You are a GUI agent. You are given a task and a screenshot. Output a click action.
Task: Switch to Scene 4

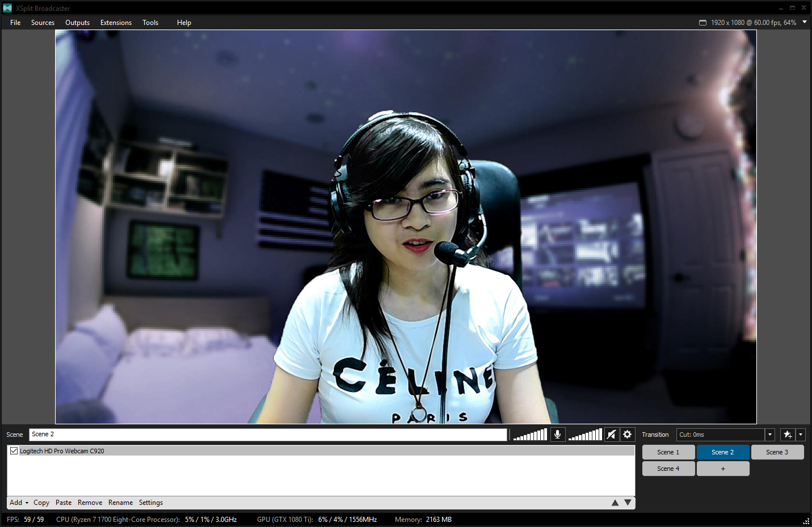[668, 469]
